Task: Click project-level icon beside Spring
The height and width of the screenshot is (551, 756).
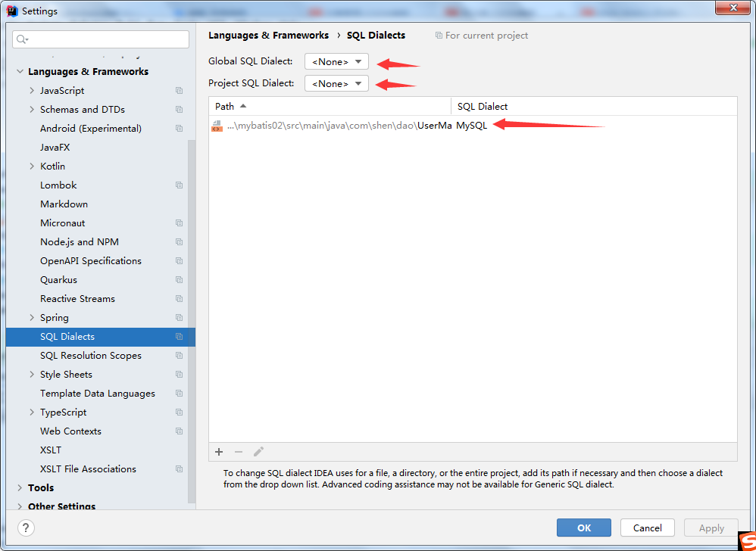Action: pyautogui.click(x=180, y=318)
